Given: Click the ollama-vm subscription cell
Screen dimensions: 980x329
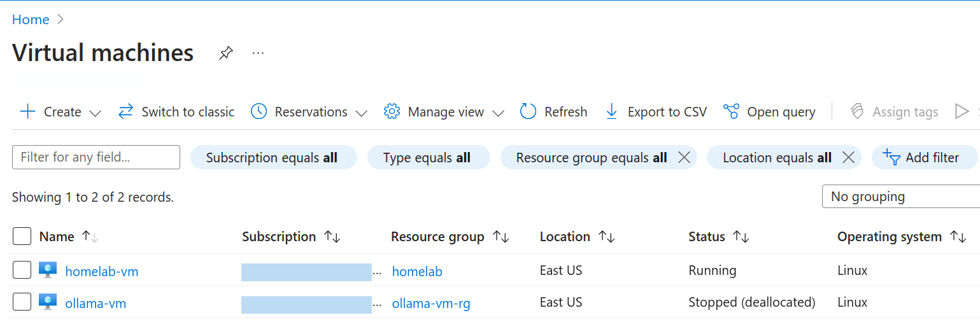Looking at the screenshot, I should click(311, 304).
